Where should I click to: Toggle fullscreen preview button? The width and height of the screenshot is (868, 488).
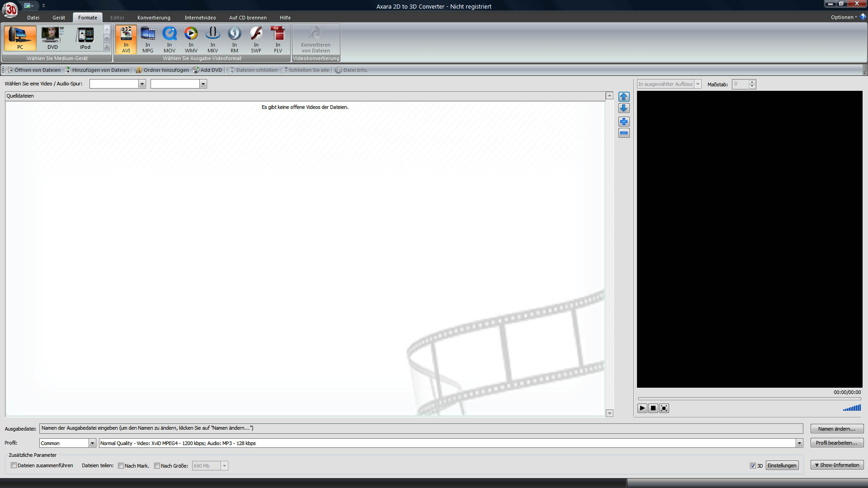[664, 408]
